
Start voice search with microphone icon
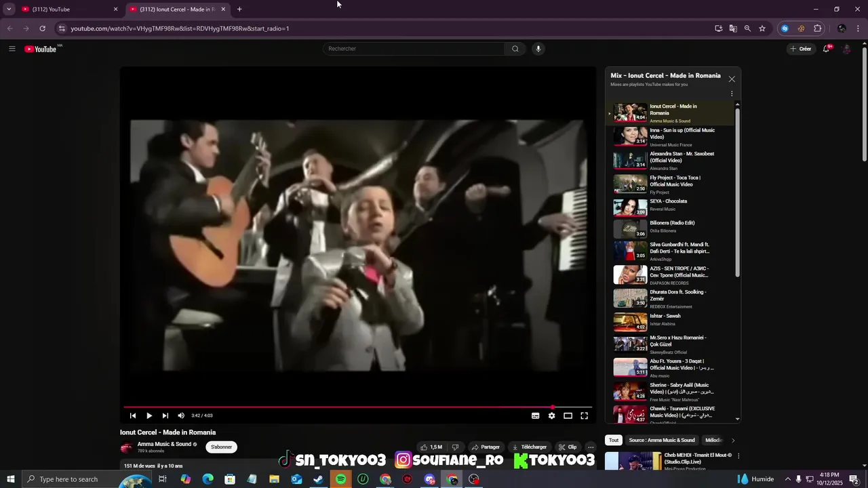538,49
